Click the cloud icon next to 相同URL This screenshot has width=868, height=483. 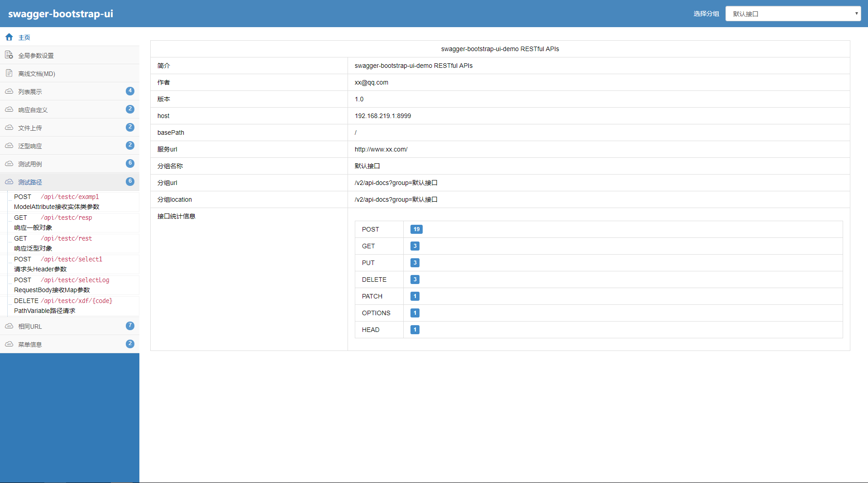[x=9, y=326]
